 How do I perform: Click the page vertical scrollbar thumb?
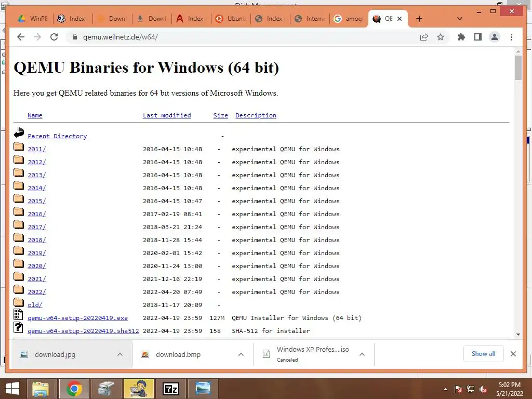(518, 68)
